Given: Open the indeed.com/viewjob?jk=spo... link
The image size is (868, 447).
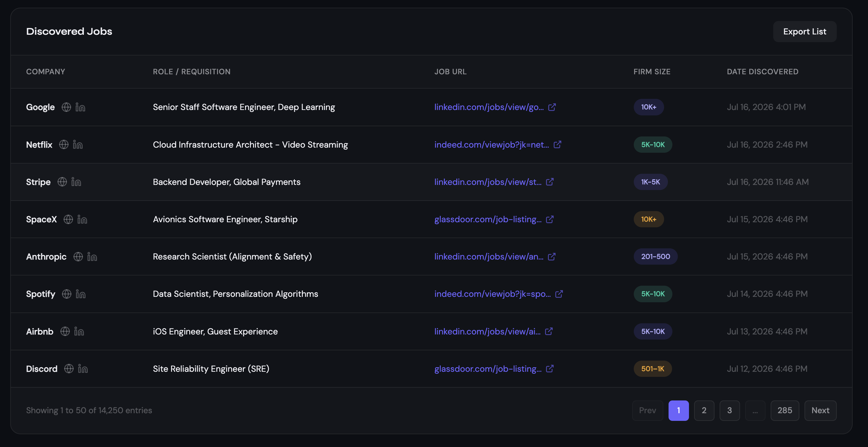Looking at the screenshot, I should pos(493,294).
